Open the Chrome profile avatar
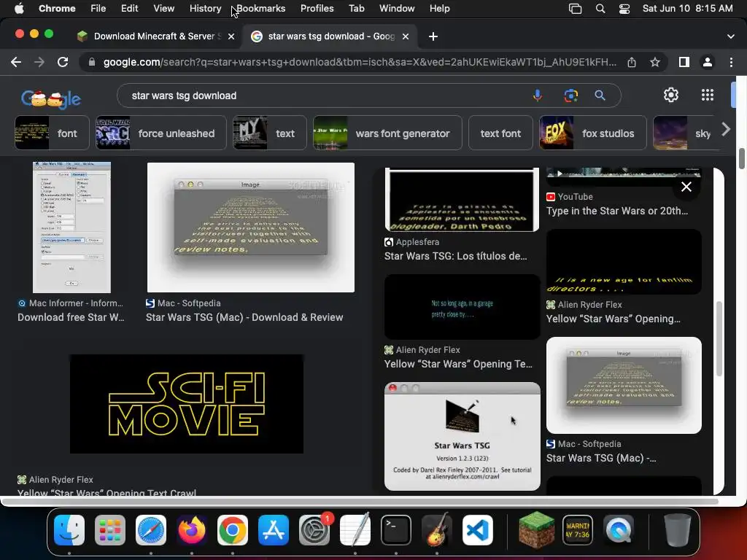Screen dimensions: 747x560 (708, 62)
